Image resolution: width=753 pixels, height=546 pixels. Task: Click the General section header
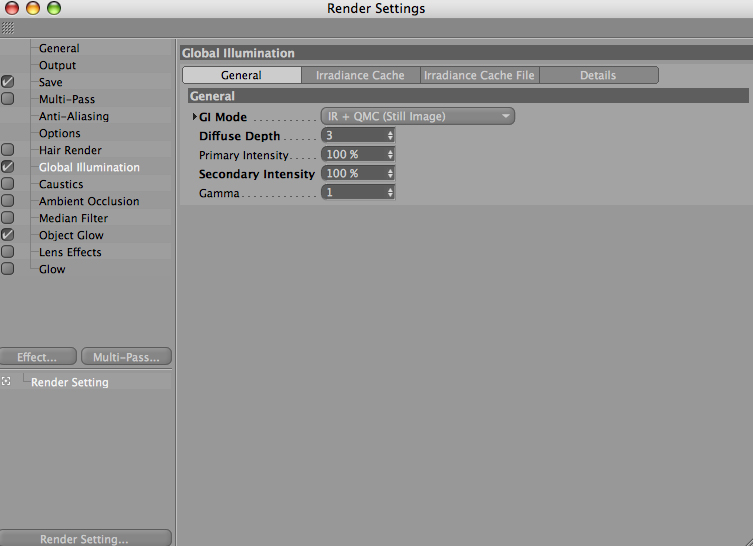click(x=468, y=96)
